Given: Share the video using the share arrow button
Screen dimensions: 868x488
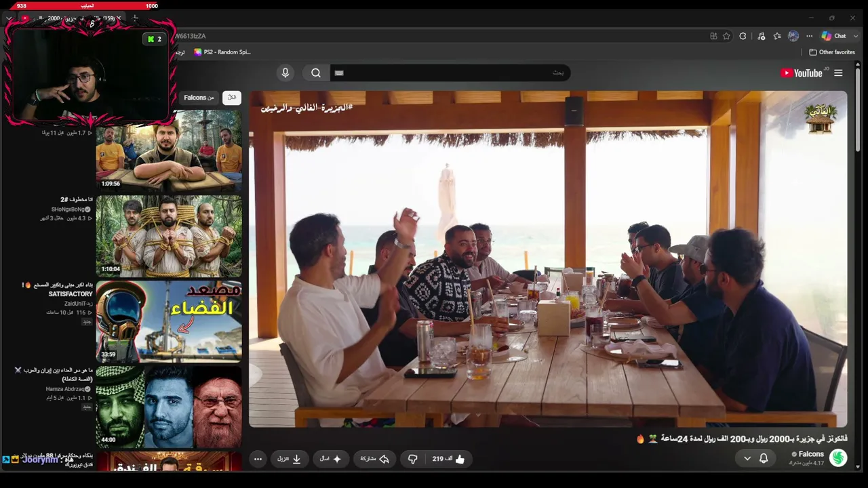Looking at the screenshot, I should point(374,459).
